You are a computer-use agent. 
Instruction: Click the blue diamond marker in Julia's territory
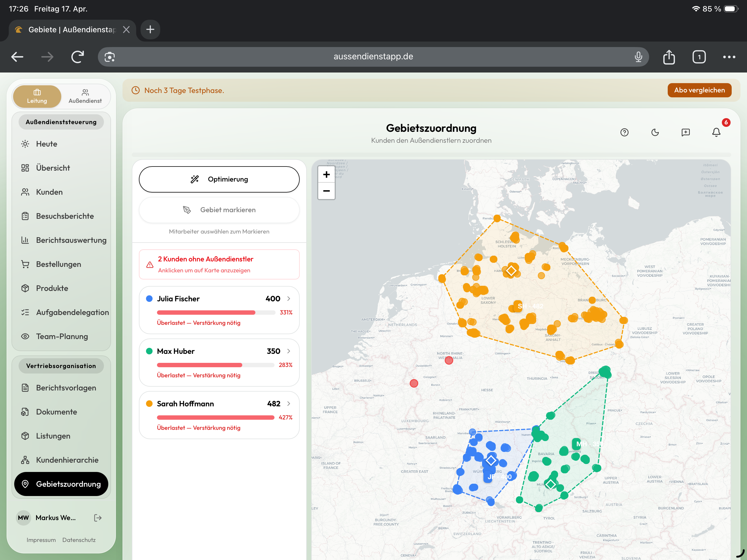pyautogui.click(x=491, y=460)
